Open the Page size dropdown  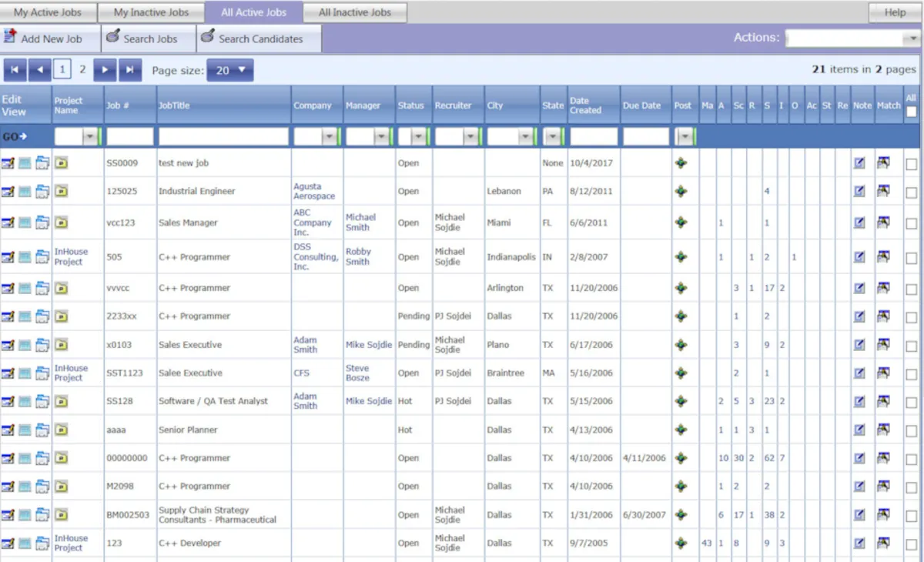(229, 70)
